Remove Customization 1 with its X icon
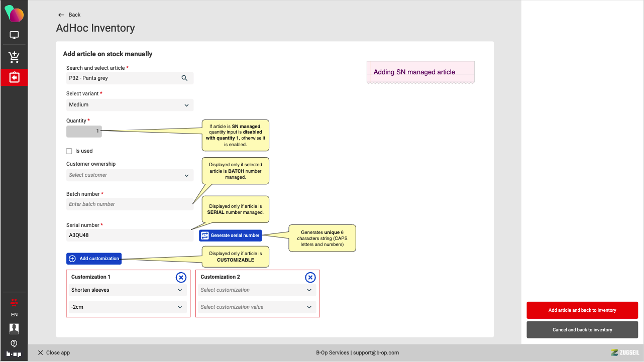The image size is (644, 362). tap(181, 277)
